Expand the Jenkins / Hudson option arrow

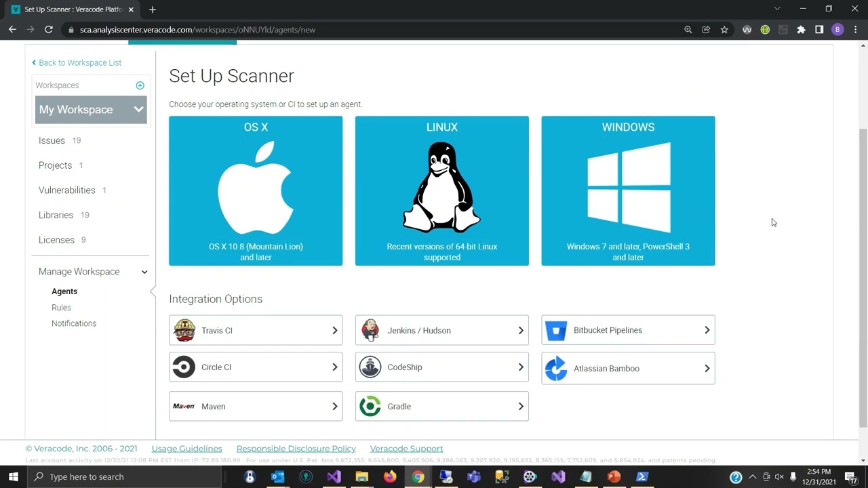[521, 330]
